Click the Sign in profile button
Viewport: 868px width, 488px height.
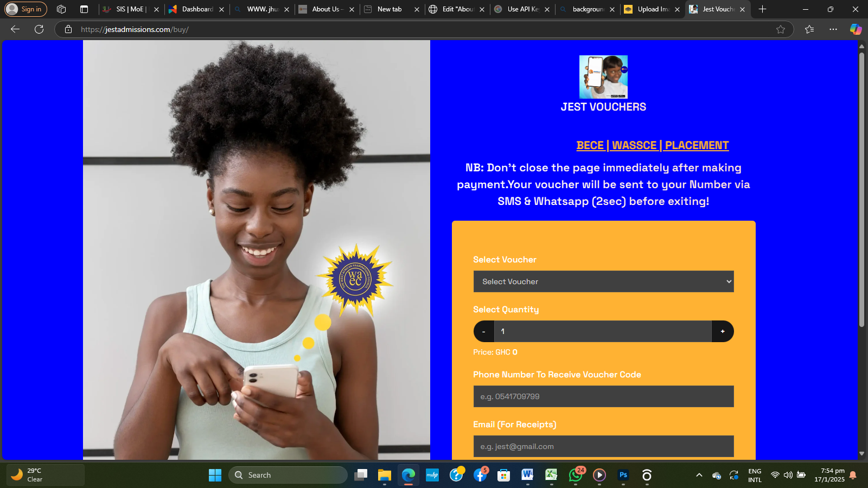[25, 9]
